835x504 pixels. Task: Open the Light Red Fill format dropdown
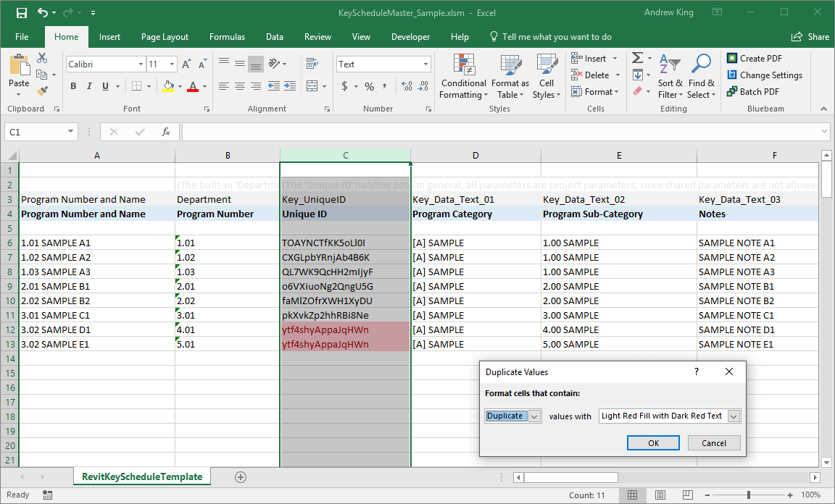[x=732, y=416]
